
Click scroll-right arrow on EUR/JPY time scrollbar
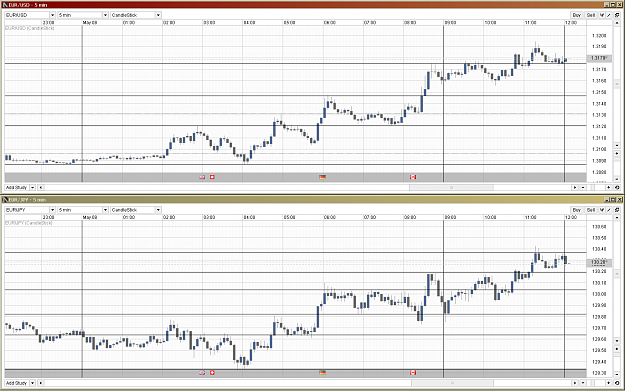(575, 383)
